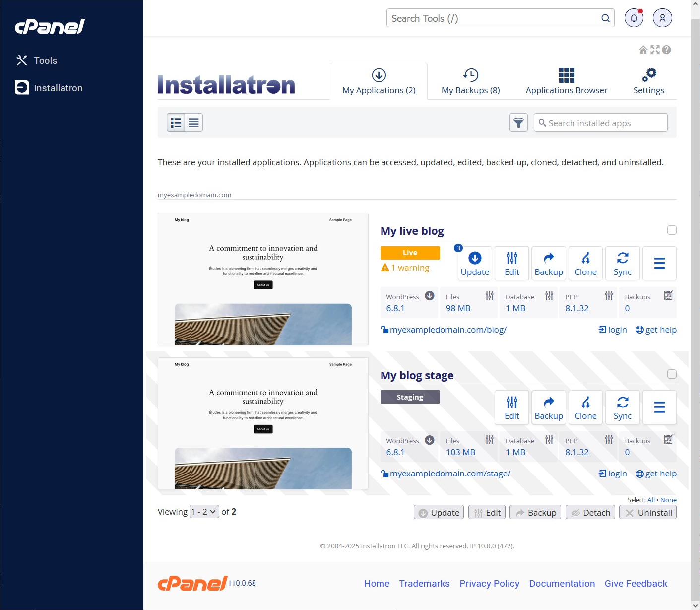The width and height of the screenshot is (700, 610).
Task: Click Backups schedule icon for live blog
Action: click(668, 296)
